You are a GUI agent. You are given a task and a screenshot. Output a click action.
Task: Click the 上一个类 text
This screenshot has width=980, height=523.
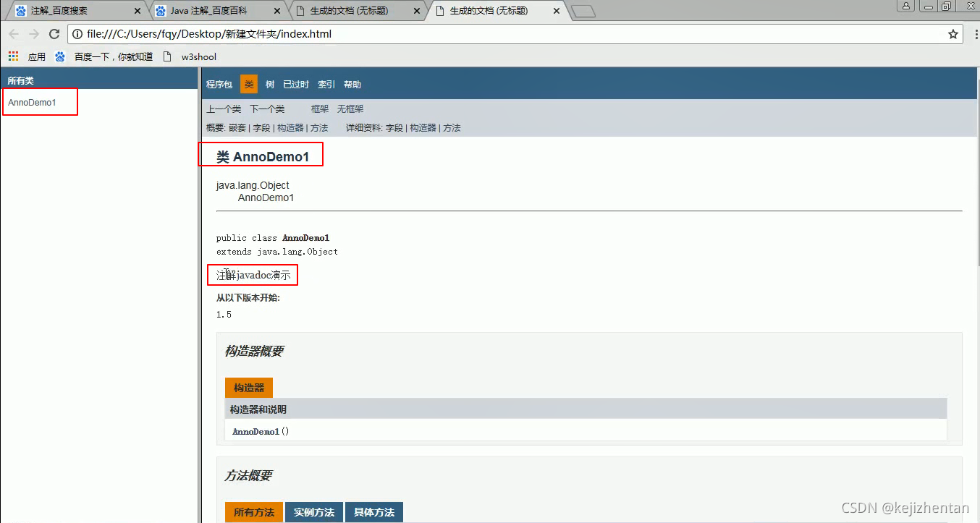pos(224,109)
